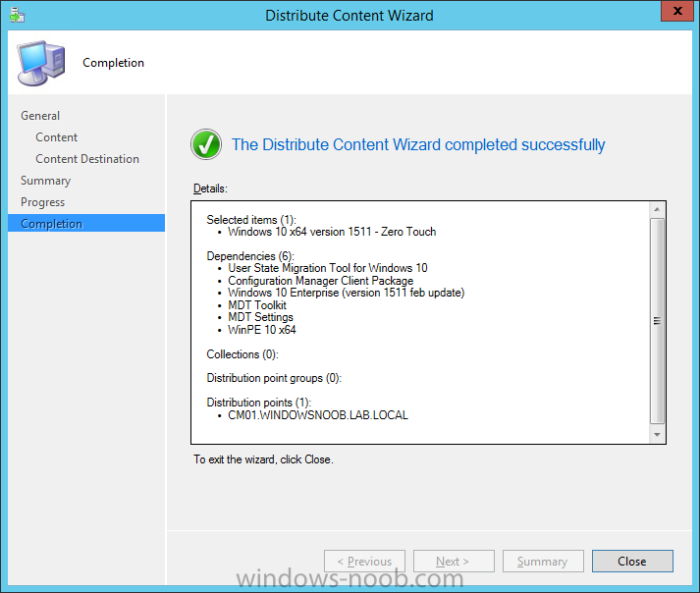This screenshot has width=700, height=593.
Task: Click the 'Collections (0):' line
Action: point(242,354)
